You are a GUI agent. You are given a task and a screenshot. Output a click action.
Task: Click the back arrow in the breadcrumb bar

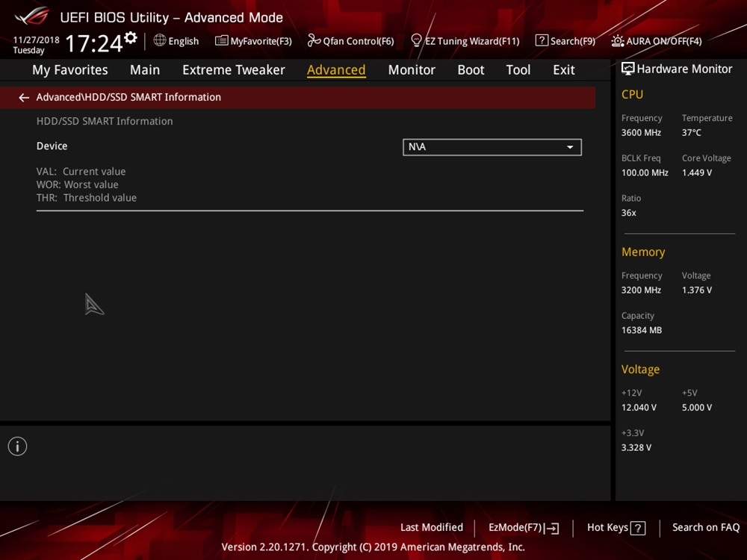24,98
